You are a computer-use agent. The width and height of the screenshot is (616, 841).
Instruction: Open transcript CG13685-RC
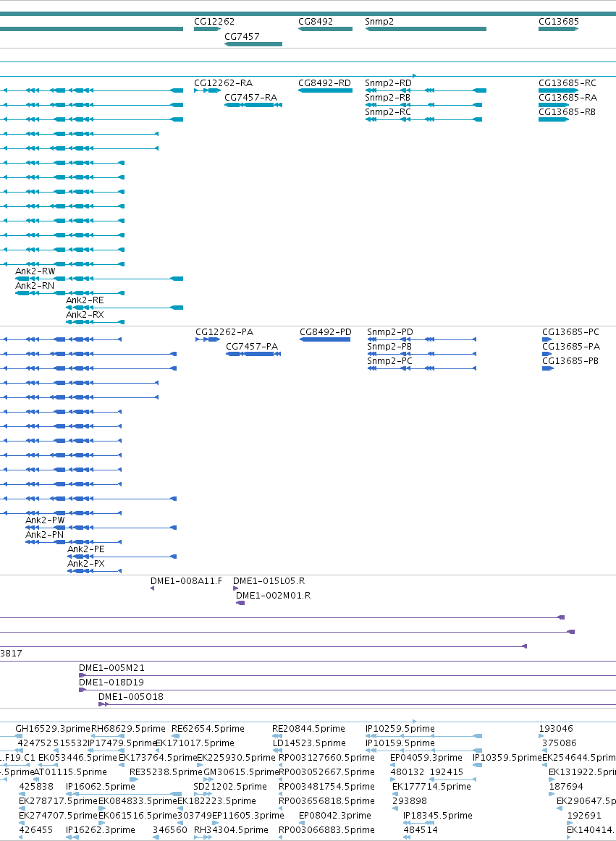[568, 83]
